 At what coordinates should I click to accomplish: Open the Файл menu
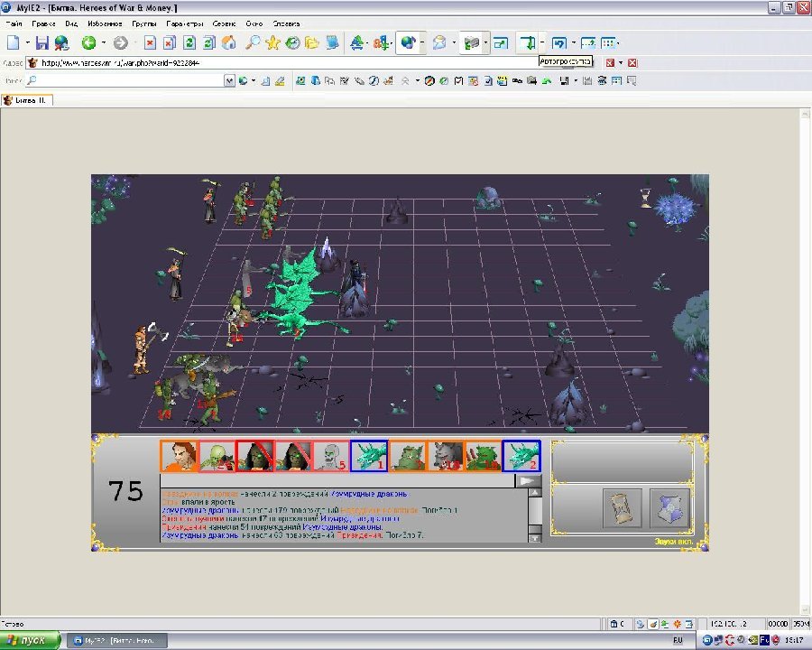pyautogui.click(x=14, y=23)
